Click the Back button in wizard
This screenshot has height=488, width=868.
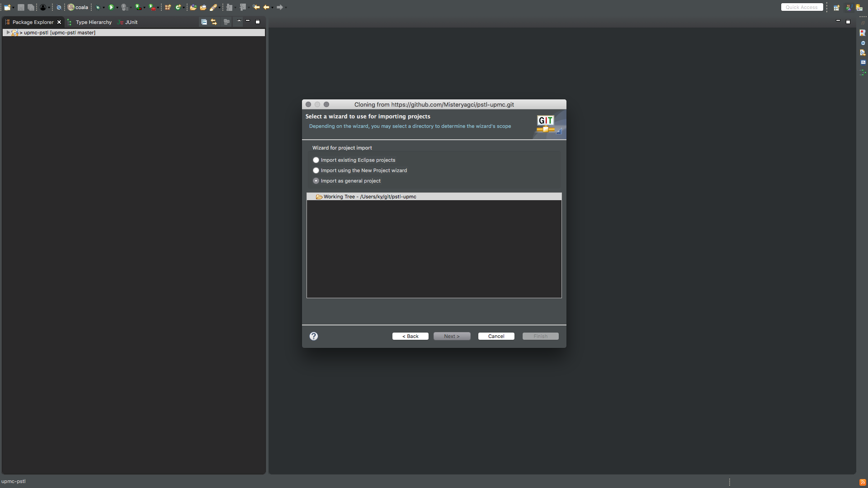point(410,336)
